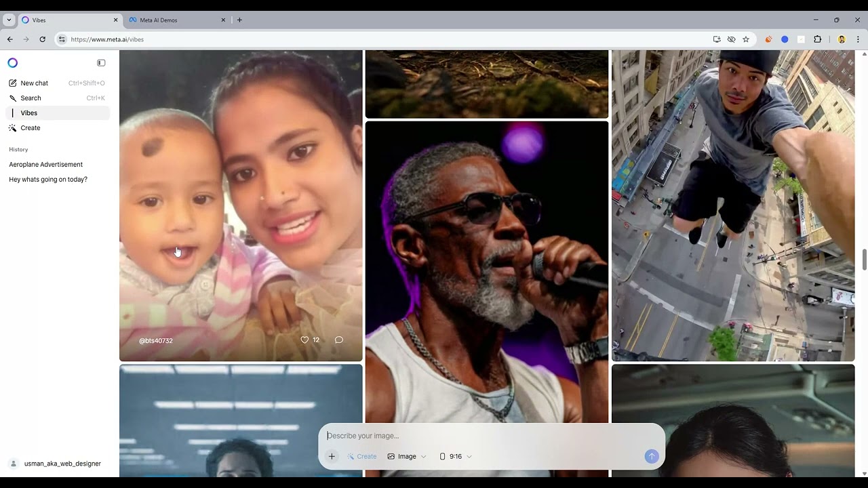Click the address bar URL meta.ai/vibes
Image resolution: width=868 pixels, height=488 pixels.
pyautogui.click(x=107, y=39)
